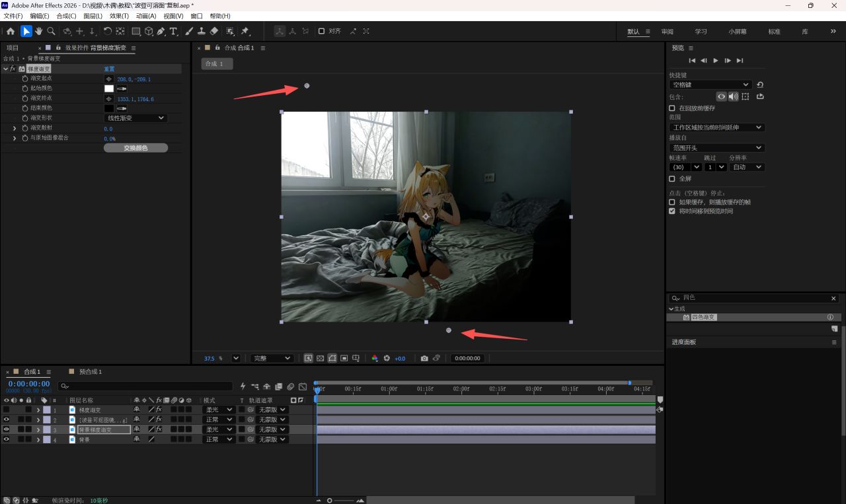Open the graph editor icon in timeline

coord(303,386)
